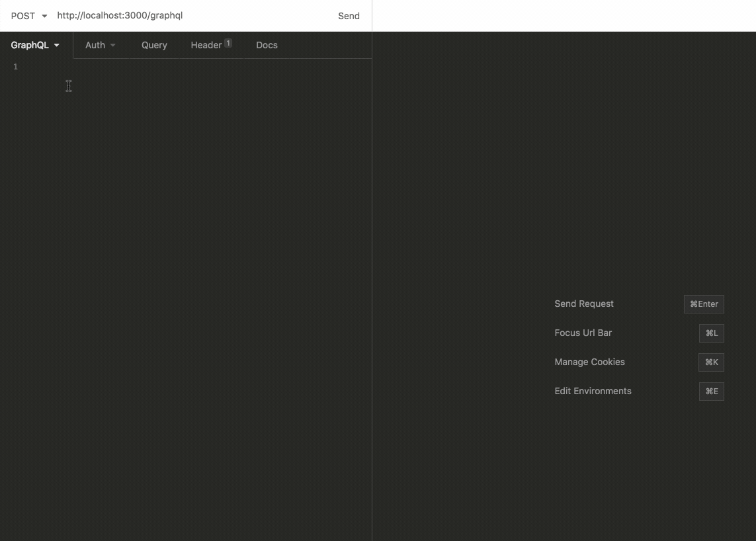Screen dimensions: 756x541
Task: Open the GraphQL body type dropdown
Action: click(x=35, y=45)
